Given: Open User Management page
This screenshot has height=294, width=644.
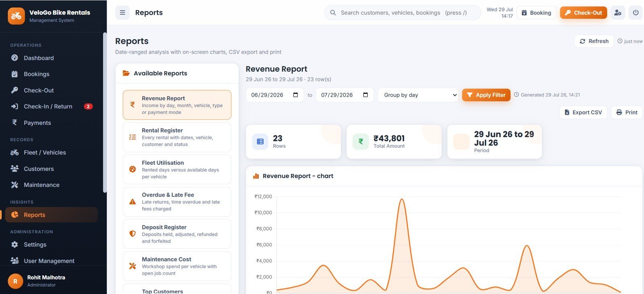Looking at the screenshot, I should 52,261.
